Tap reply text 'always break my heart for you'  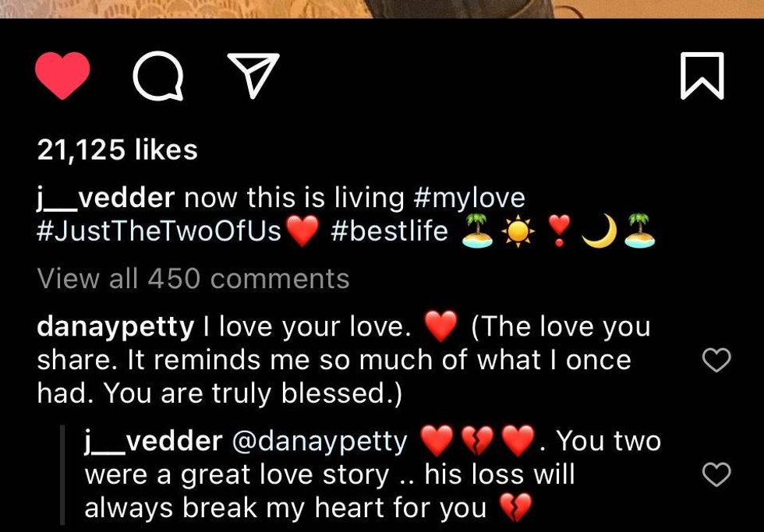pos(285,508)
